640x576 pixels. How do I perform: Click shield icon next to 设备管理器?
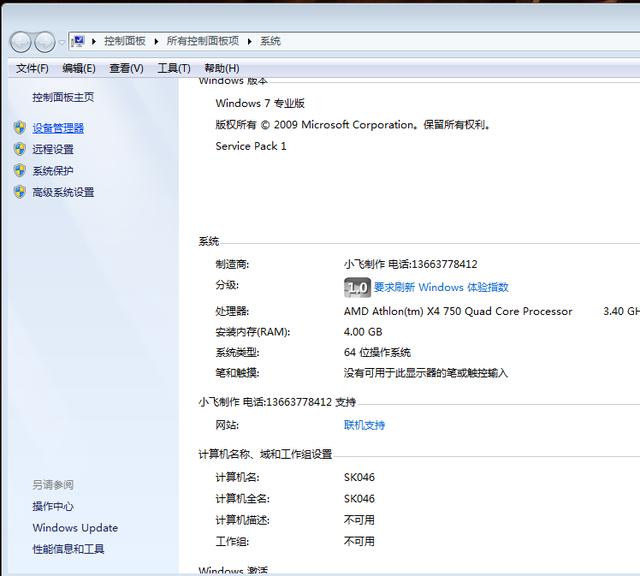20,128
